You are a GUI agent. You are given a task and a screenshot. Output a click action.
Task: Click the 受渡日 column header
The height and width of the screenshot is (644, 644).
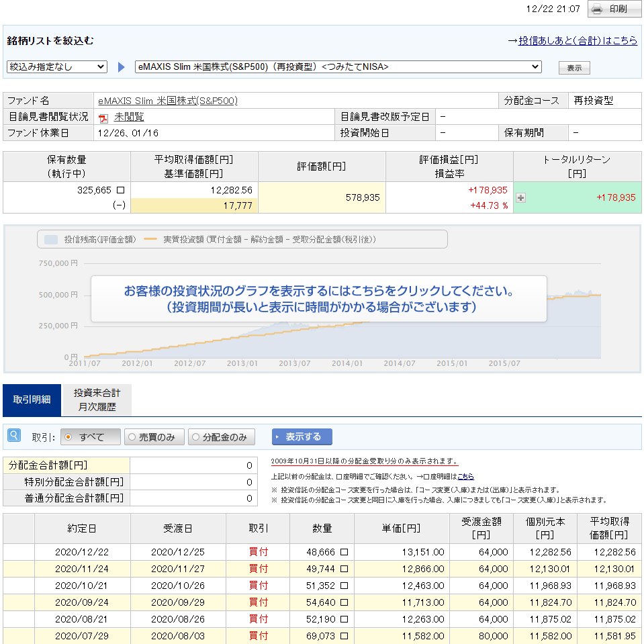pos(178,528)
